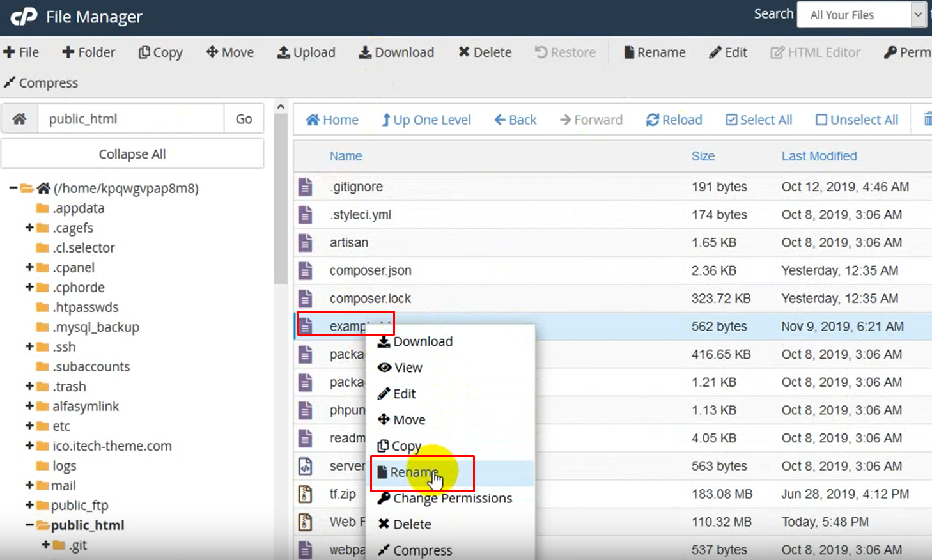Click the public_html path input field
The width and height of the screenshot is (932, 560).
[131, 119]
